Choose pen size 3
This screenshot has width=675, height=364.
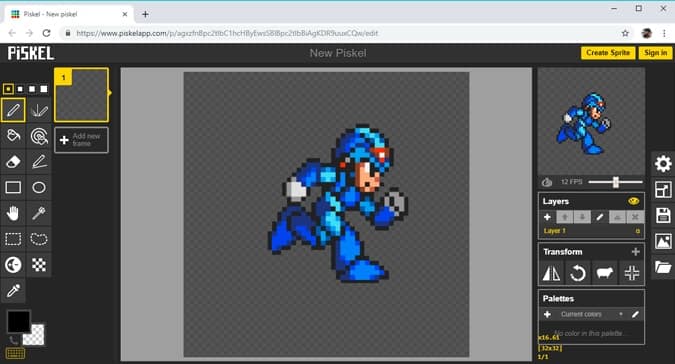32,89
